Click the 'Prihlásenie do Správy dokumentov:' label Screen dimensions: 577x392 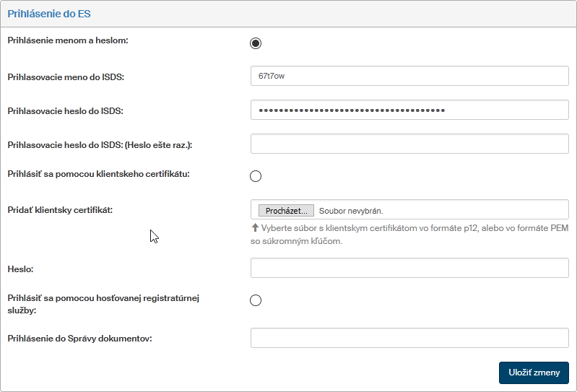coord(79,339)
